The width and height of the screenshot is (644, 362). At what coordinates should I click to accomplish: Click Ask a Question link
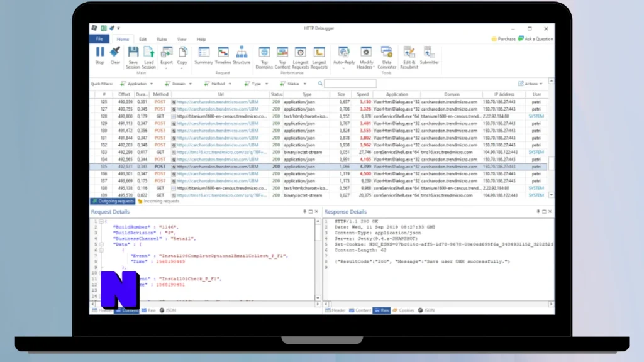(x=536, y=39)
